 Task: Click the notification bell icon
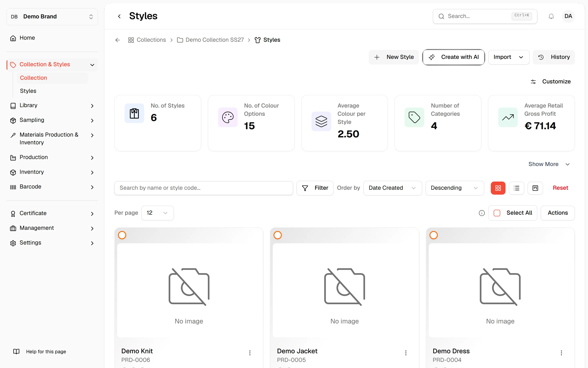click(551, 16)
